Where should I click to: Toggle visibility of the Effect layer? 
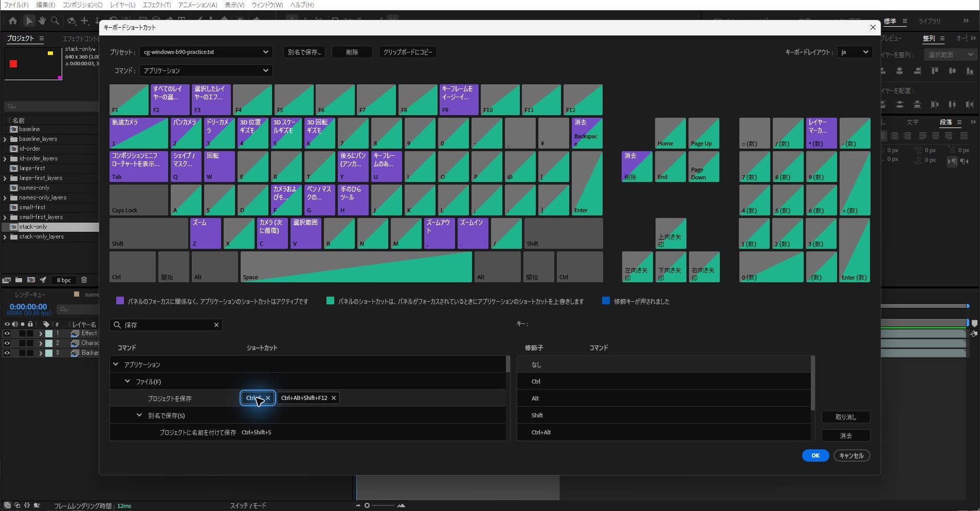tap(7, 334)
